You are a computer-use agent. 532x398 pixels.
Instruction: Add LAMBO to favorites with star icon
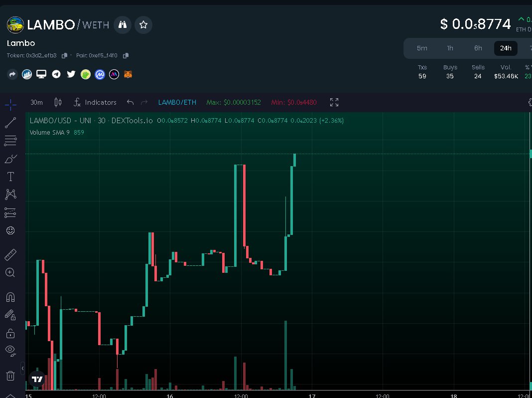(x=143, y=25)
